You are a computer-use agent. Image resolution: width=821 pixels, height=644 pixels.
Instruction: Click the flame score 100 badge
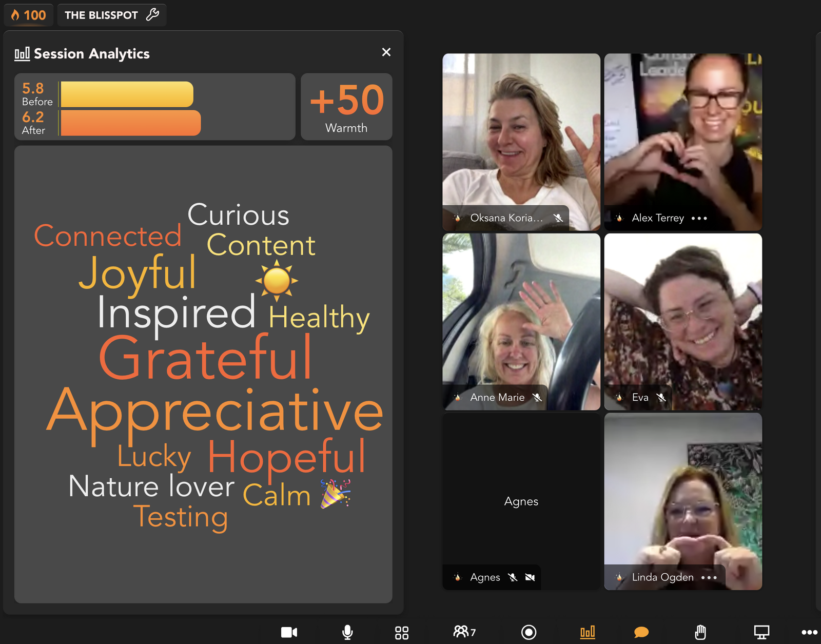29,15
